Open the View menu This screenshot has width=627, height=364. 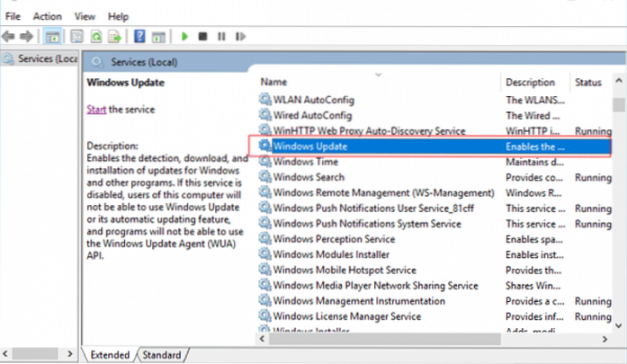85,16
